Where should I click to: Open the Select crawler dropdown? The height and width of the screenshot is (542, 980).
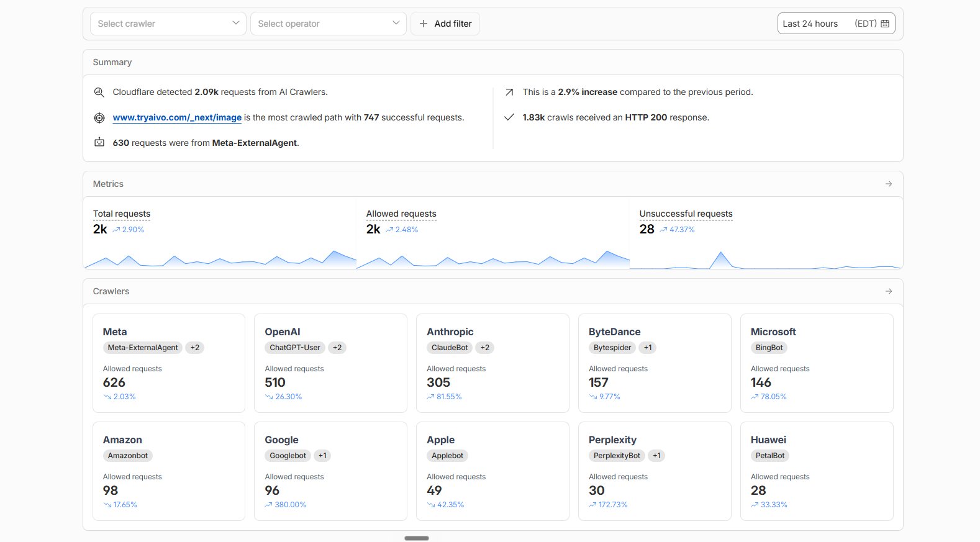click(168, 24)
